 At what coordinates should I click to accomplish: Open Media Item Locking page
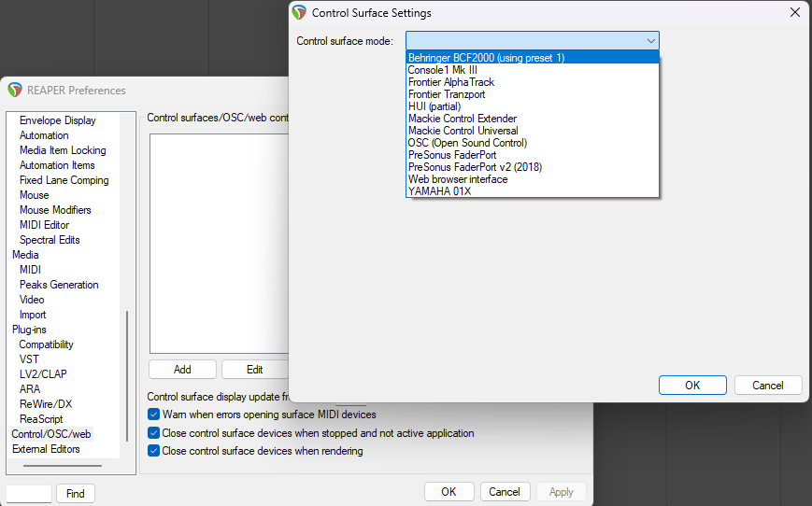63,150
